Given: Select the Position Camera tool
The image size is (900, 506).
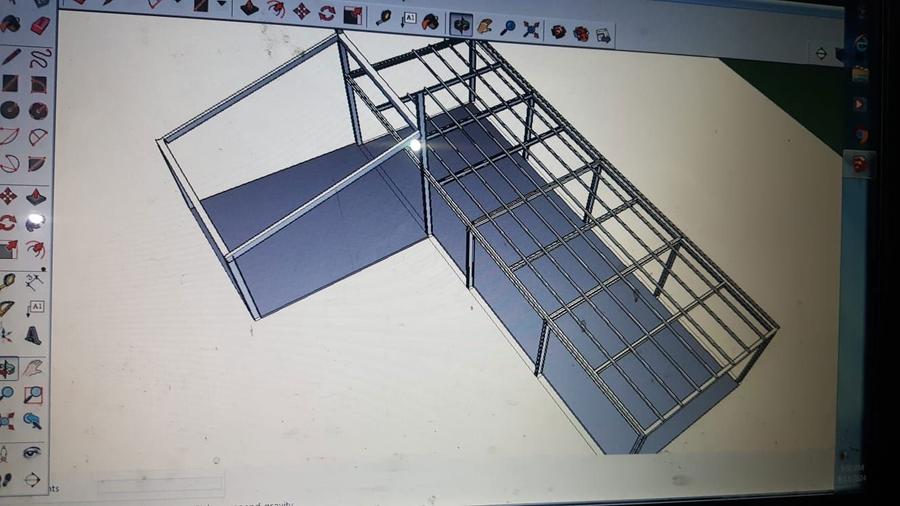Looking at the screenshot, I should (5, 453).
